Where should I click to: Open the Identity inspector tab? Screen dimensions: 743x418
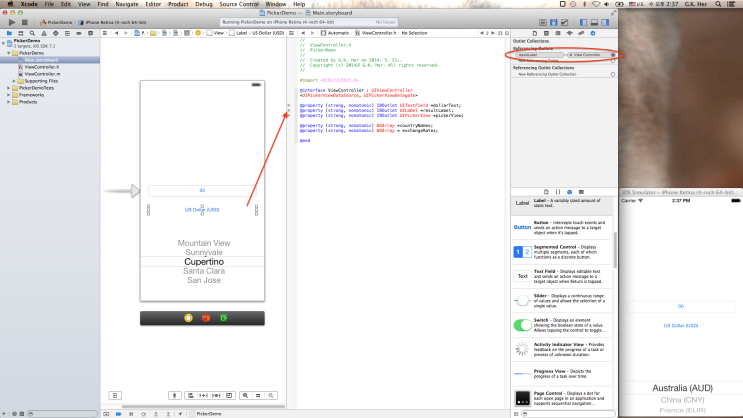tap(558, 33)
